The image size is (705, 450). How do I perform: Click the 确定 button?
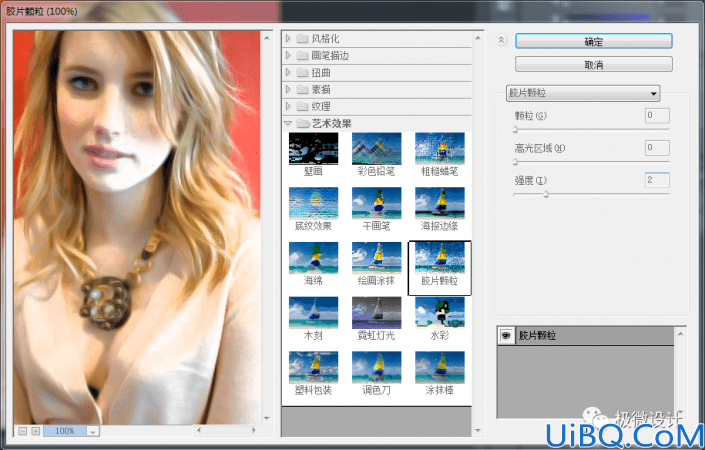tap(593, 41)
